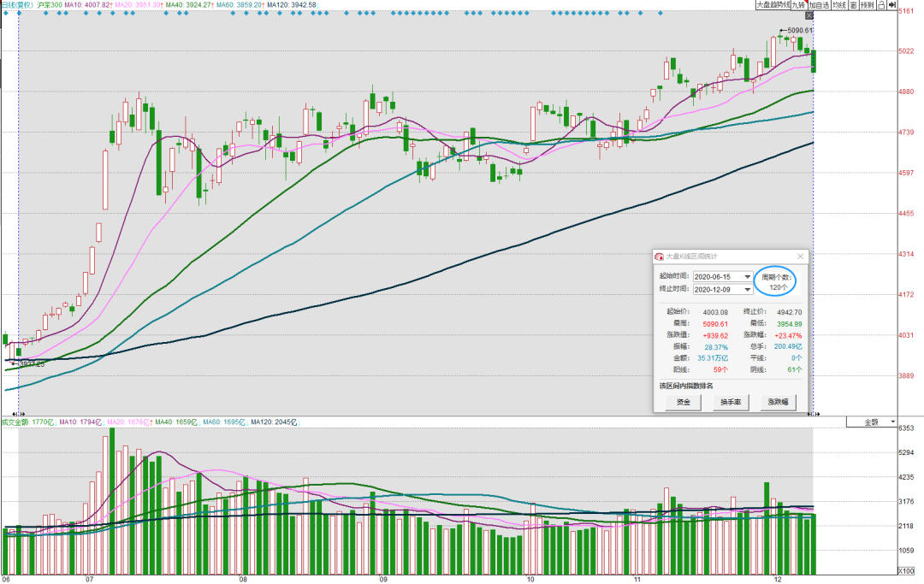Switch to the 大盘趋势线 tab

(773, 5)
